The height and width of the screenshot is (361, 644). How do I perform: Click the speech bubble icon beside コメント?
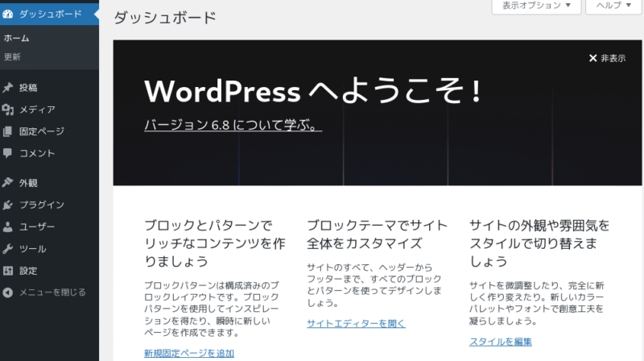tap(8, 153)
